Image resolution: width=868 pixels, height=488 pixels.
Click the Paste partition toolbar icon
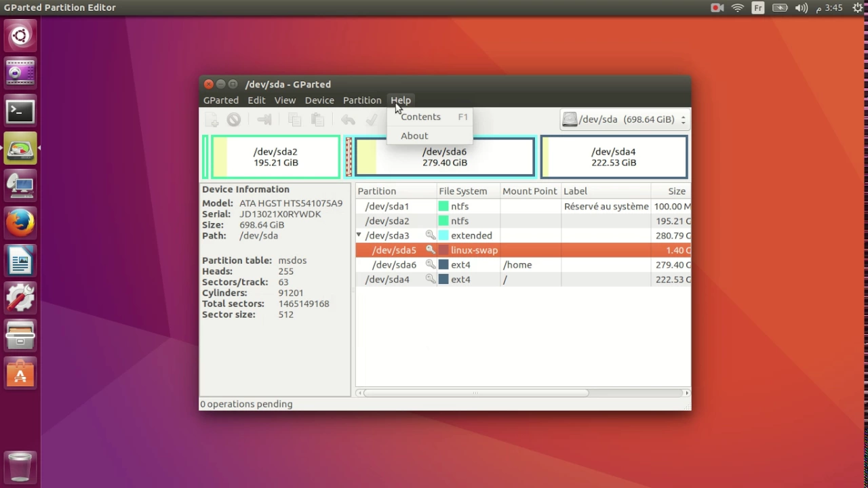point(317,120)
